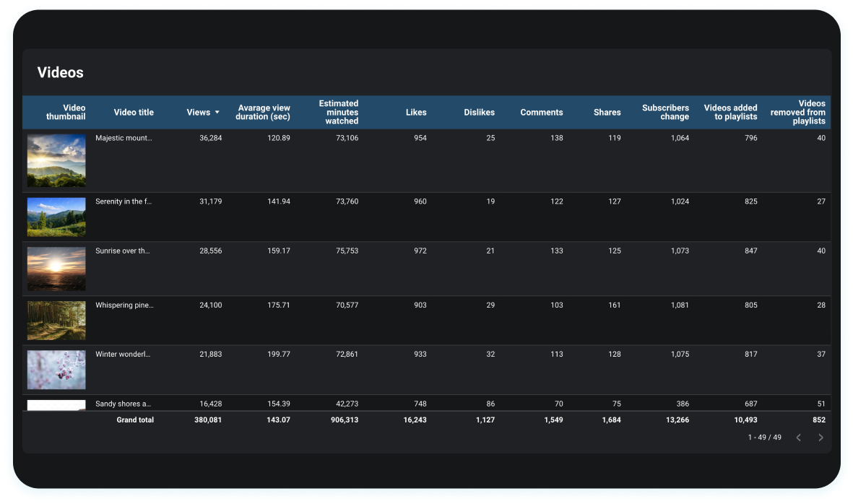Open the Views sort dropdown arrow

[x=216, y=112]
